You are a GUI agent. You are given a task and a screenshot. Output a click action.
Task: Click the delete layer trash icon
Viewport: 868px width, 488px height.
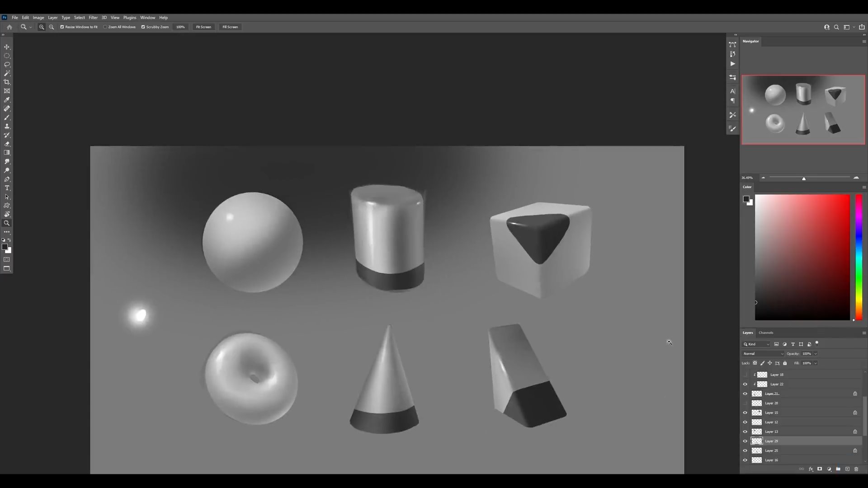(x=856, y=469)
